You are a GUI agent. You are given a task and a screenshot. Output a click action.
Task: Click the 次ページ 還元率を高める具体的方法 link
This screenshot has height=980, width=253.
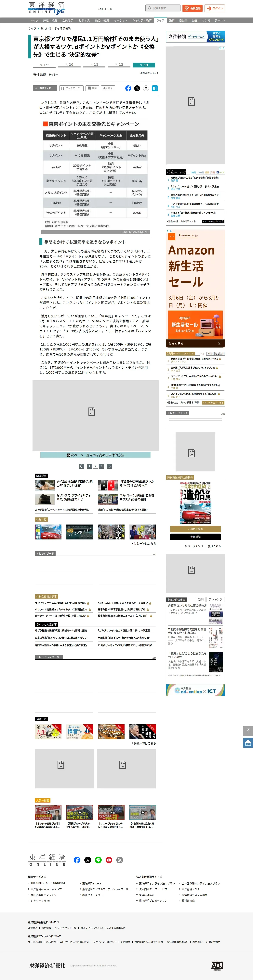pos(95,455)
